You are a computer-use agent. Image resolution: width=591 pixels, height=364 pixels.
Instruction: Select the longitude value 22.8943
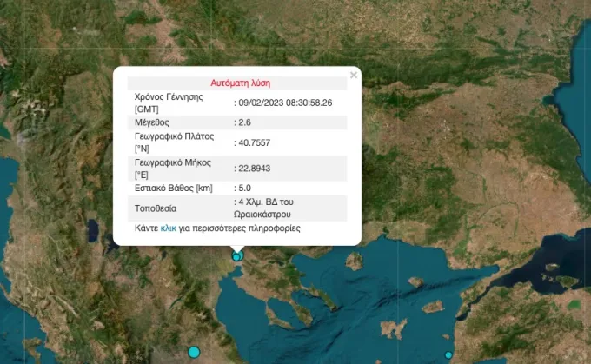coord(252,169)
